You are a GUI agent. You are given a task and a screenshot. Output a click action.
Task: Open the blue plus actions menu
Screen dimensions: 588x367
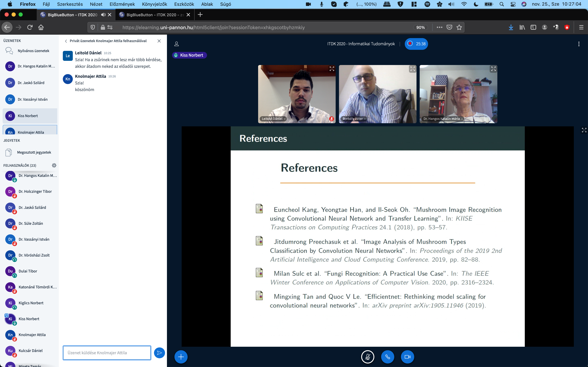[x=181, y=357]
